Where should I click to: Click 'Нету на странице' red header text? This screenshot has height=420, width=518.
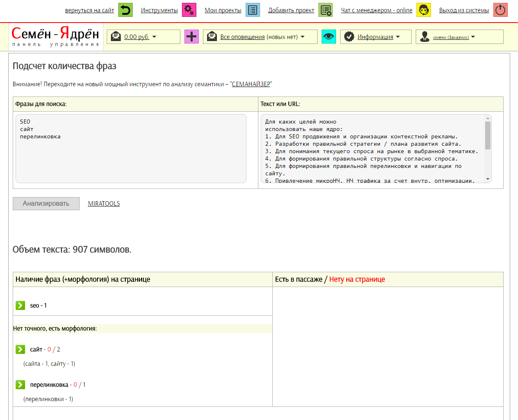tap(357, 279)
